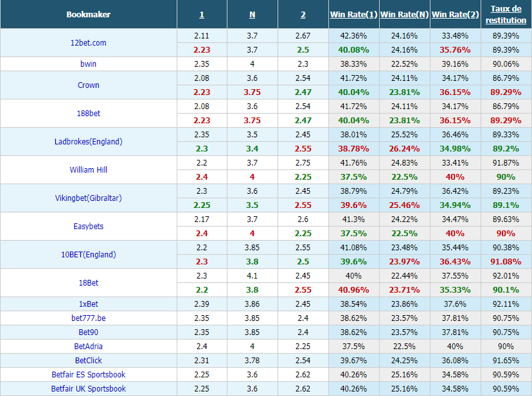
Task: Select BetClick's 2.31 home odds
Action: [202, 361]
